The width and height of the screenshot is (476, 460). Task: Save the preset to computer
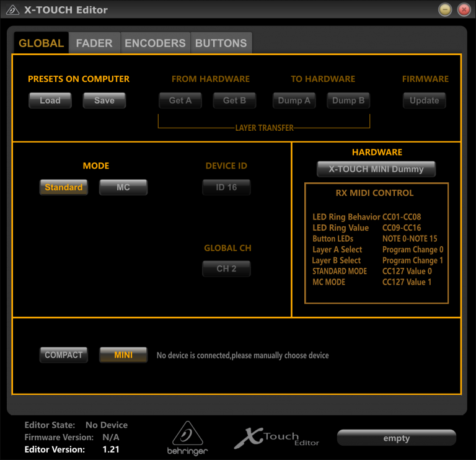pyautogui.click(x=104, y=100)
